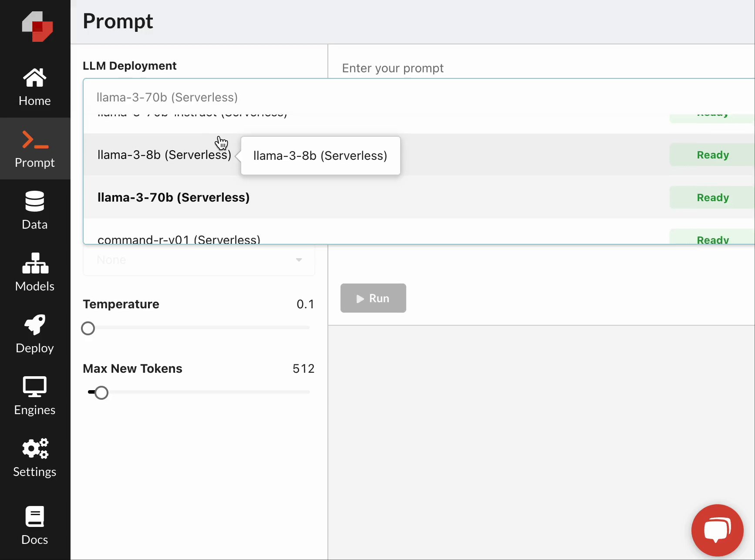755x560 pixels.
Task: Open the Home page icon
Action: [35, 78]
